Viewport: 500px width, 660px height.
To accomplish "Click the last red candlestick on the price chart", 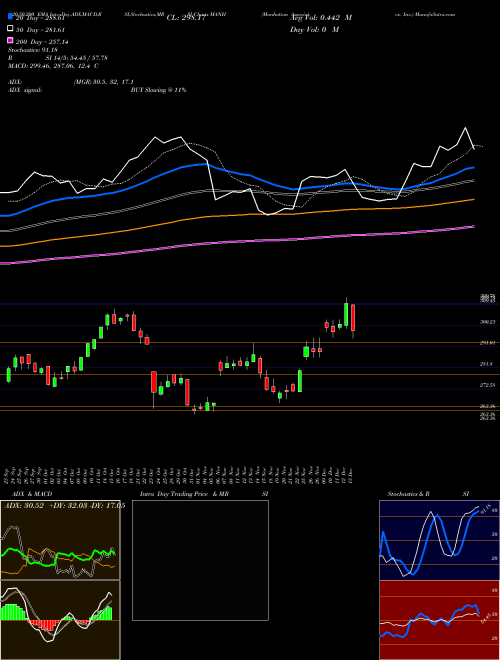I will tap(353, 318).
